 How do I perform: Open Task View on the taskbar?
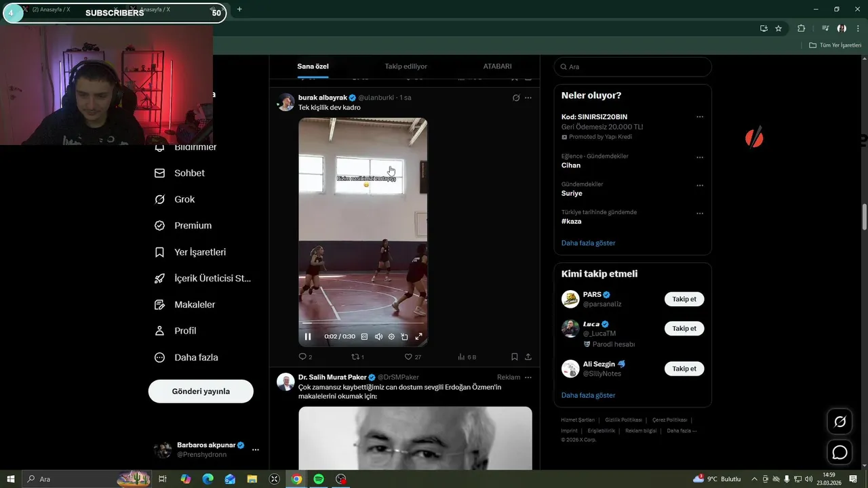(x=163, y=479)
